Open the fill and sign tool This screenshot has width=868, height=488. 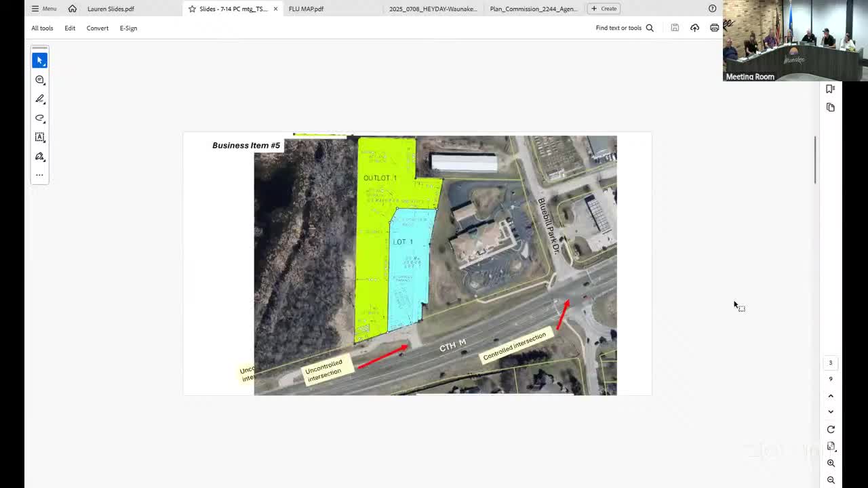(39, 157)
